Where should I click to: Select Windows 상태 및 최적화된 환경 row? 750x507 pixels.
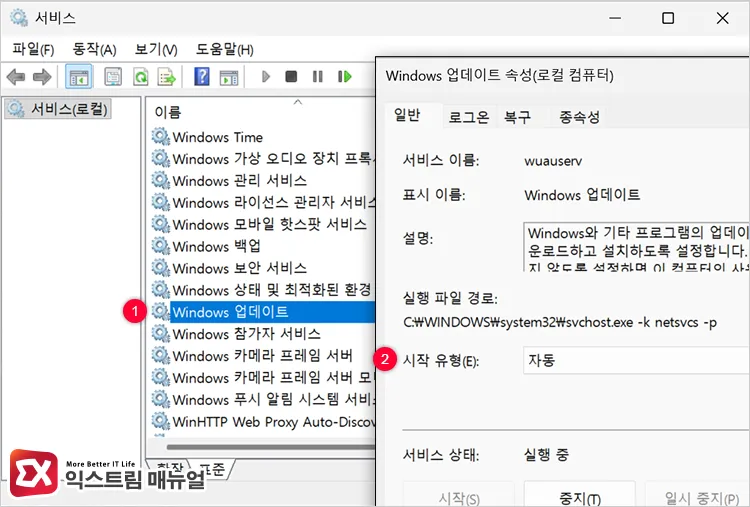tap(263, 290)
